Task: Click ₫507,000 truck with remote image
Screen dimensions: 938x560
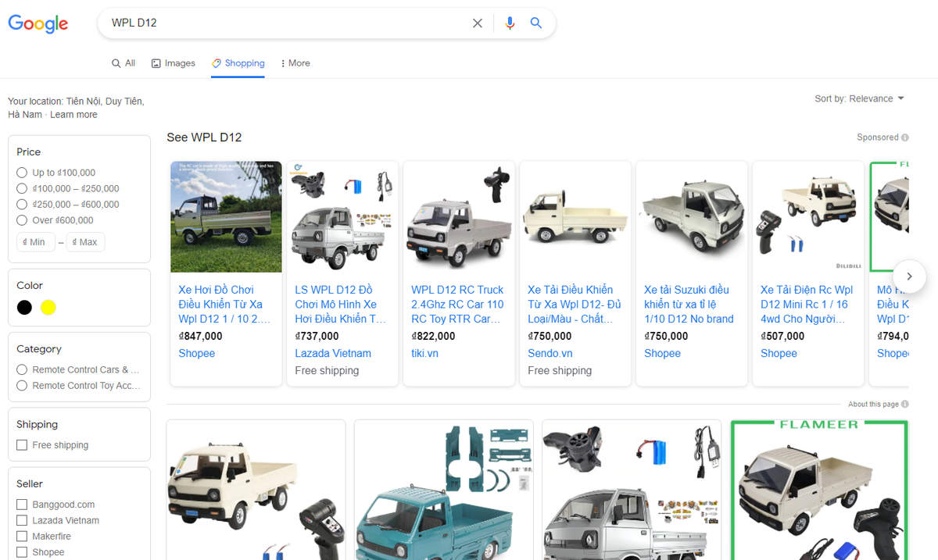Action: tap(808, 217)
